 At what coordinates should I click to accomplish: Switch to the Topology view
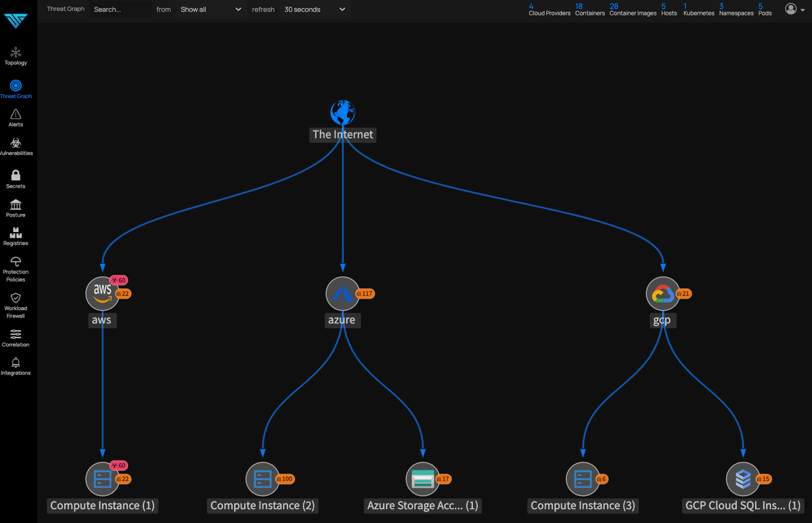click(16, 53)
